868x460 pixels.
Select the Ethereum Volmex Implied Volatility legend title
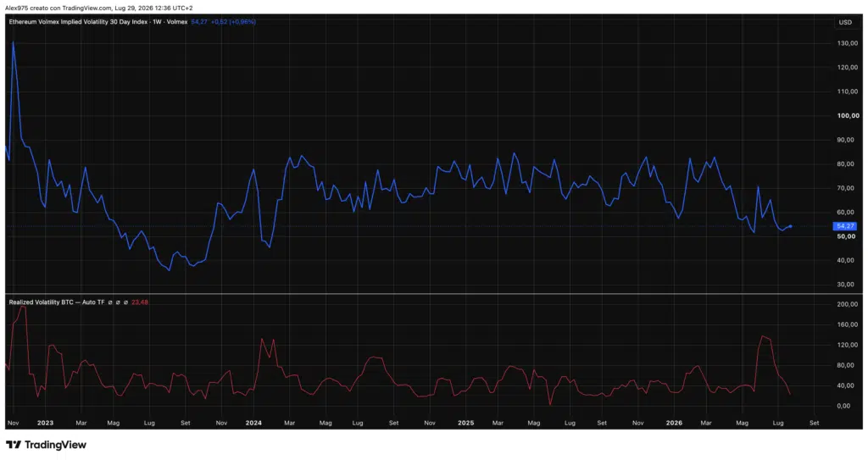coord(98,22)
